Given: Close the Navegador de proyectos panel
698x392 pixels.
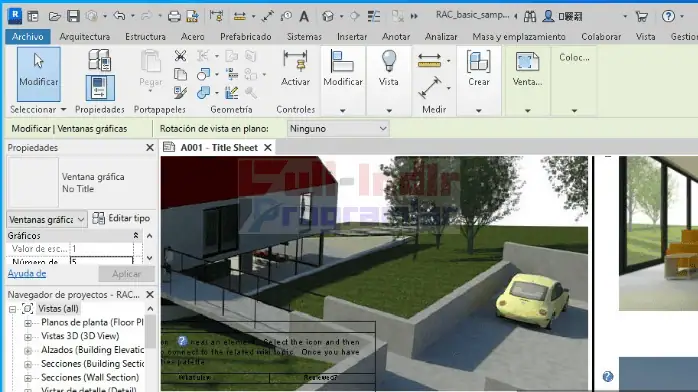Looking at the screenshot, I should [x=150, y=295].
